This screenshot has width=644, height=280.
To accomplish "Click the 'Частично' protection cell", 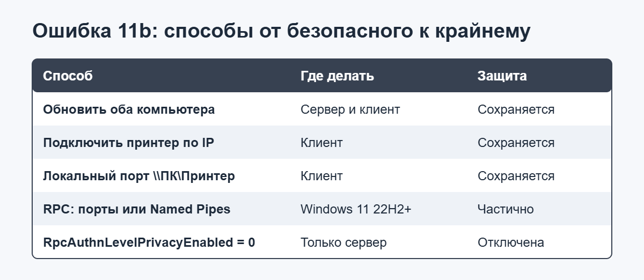I will coord(506,209).
